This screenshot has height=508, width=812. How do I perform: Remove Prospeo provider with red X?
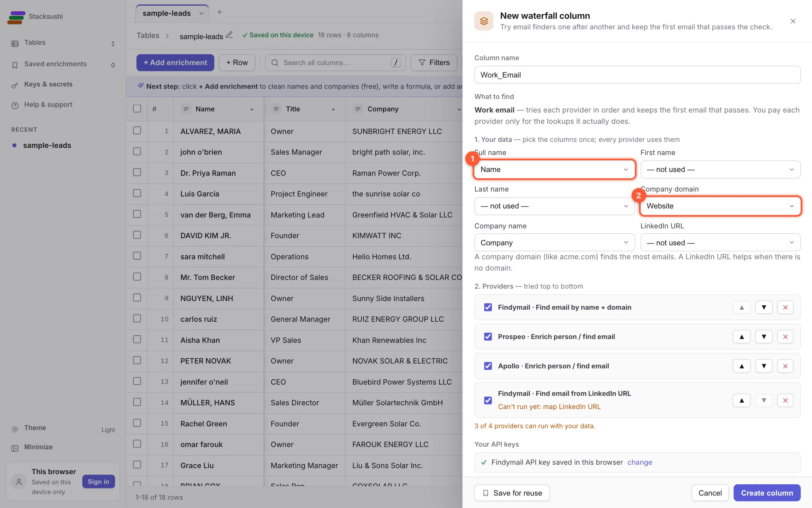[x=785, y=337]
